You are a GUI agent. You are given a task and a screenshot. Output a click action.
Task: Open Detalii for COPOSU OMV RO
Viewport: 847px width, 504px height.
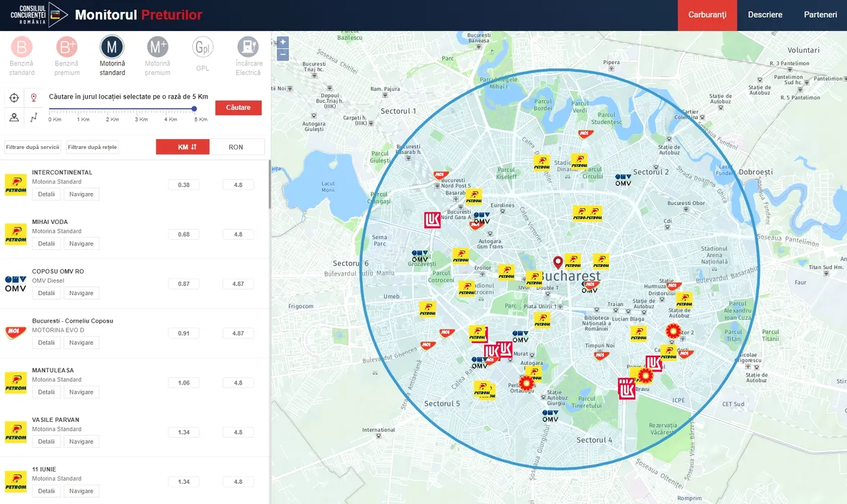46,293
